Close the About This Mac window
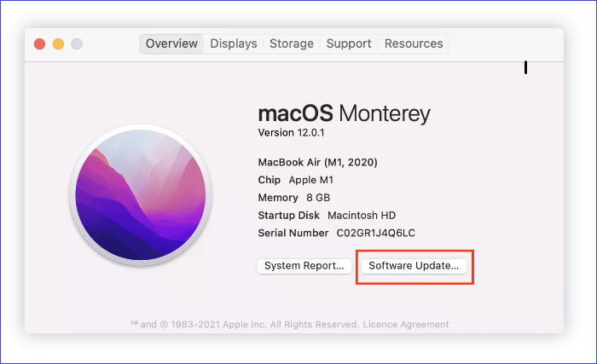Image resolution: width=597 pixels, height=364 pixels. [x=40, y=43]
